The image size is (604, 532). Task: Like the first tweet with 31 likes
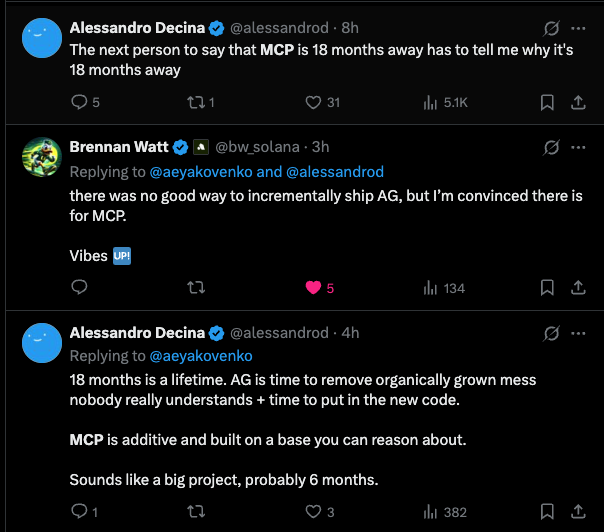coord(313,101)
